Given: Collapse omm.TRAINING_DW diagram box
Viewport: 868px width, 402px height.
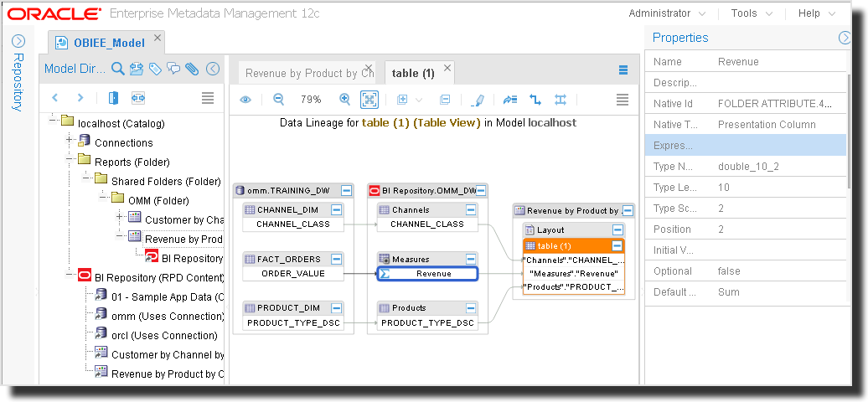Looking at the screenshot, I should [346, 191].
